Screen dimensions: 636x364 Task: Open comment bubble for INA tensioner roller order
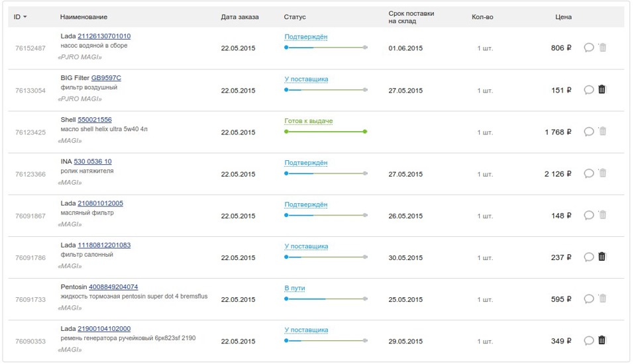point(588,173)
